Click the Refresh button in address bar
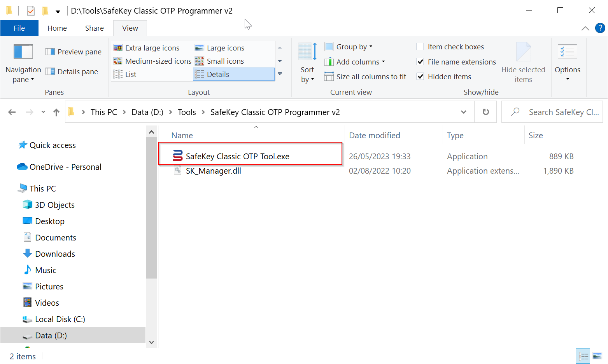Viewport: 608px width, 364px height. coord(485,112)
